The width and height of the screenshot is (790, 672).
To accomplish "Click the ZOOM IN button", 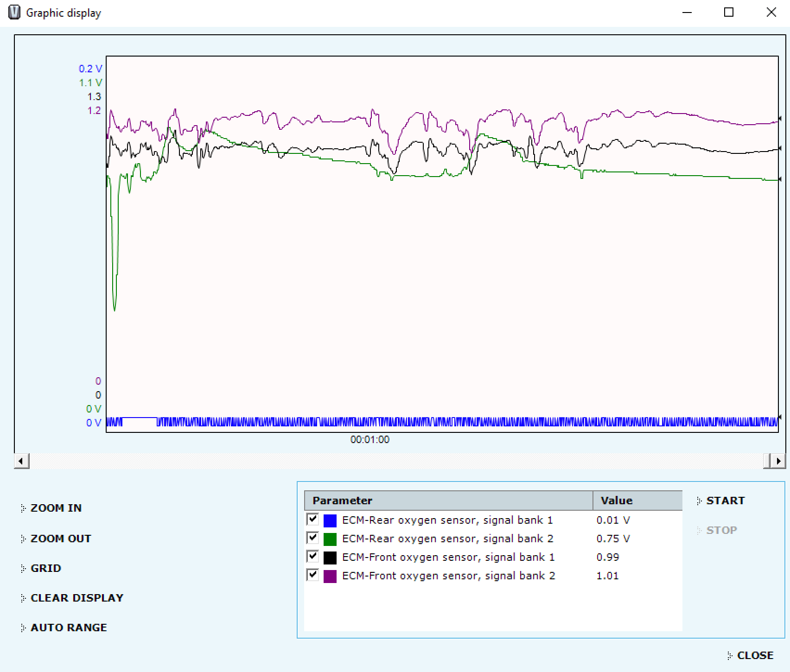I will coord(56,508).
